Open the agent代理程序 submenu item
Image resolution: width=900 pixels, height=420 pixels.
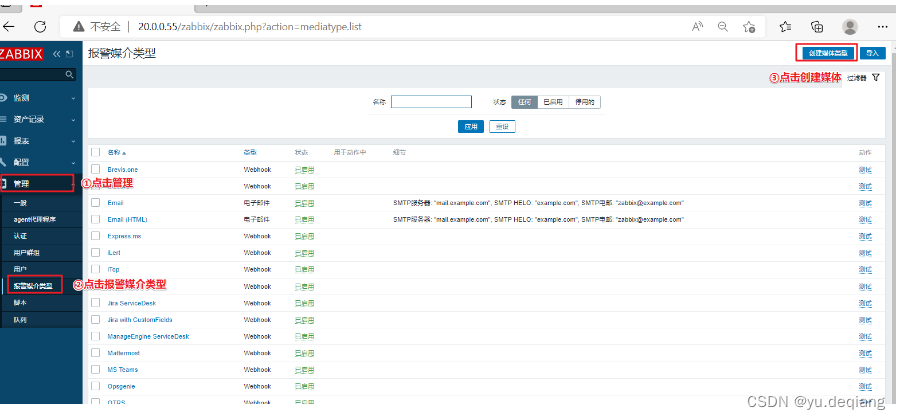pos(35,220)
